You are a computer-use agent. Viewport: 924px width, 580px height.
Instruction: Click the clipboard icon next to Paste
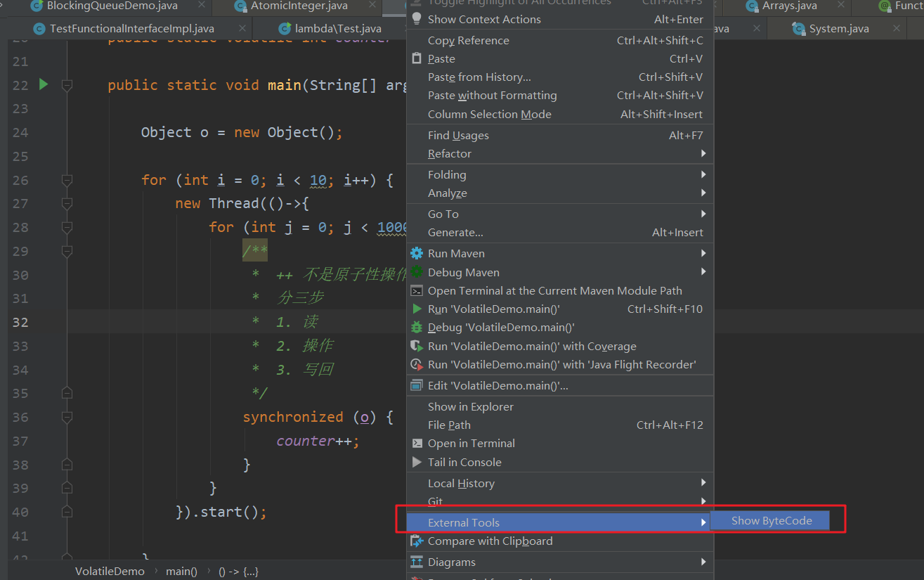(417, 58)
